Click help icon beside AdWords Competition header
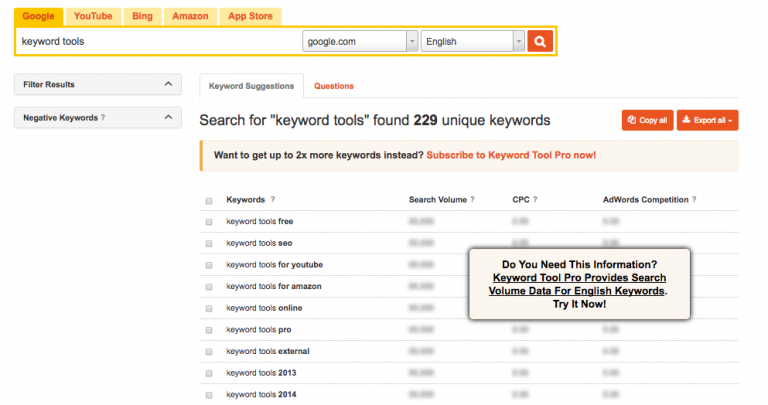This screenshot has width=768, height=405. point(694,200)
